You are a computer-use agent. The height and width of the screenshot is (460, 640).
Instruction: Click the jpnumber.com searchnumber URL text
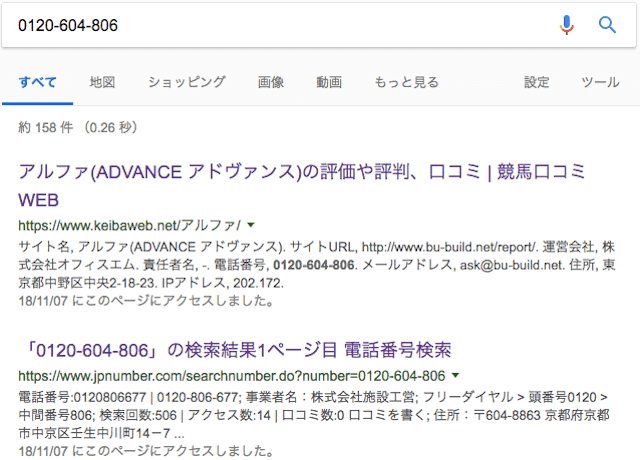pyautogui.click(x=232, y=376)
